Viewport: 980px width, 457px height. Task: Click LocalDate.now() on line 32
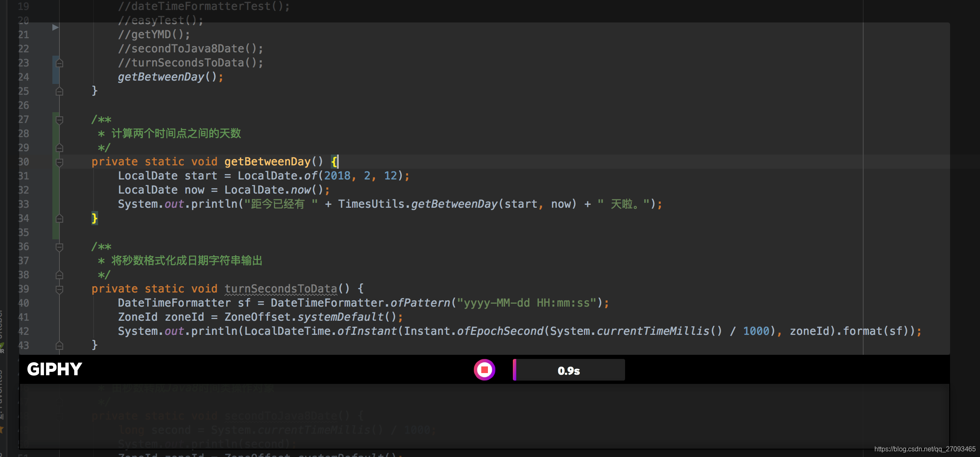click(x=274, y=190)
